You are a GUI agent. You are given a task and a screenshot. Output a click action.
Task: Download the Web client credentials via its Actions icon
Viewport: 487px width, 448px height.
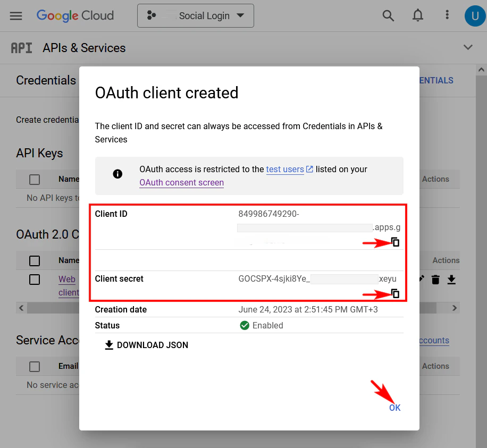(451, 279)
